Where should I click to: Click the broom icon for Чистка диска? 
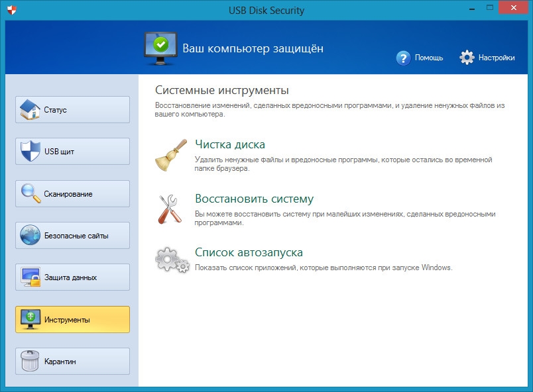pyautogui.click(x=171, y=155)
